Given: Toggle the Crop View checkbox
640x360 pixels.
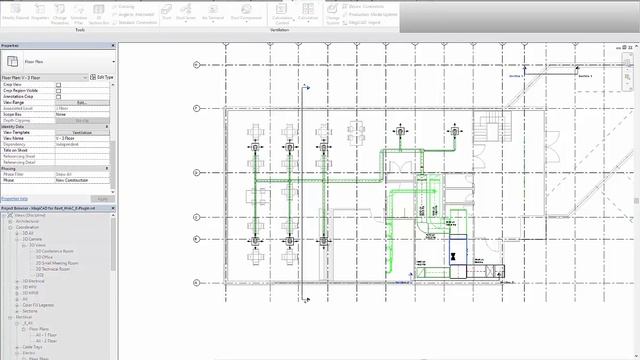Looking at the screenshot, I should (x=58, y=85).
